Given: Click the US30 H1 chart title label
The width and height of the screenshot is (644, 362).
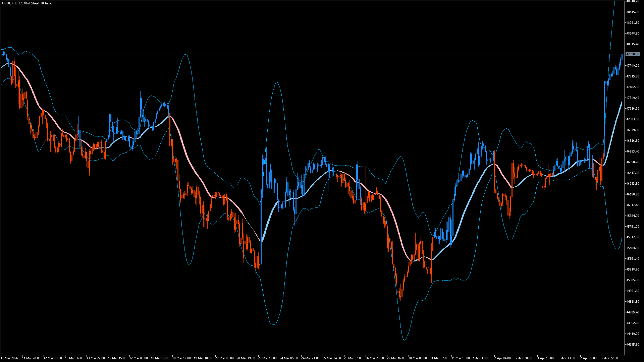Looking at the screenshot, I should [27, 3].
